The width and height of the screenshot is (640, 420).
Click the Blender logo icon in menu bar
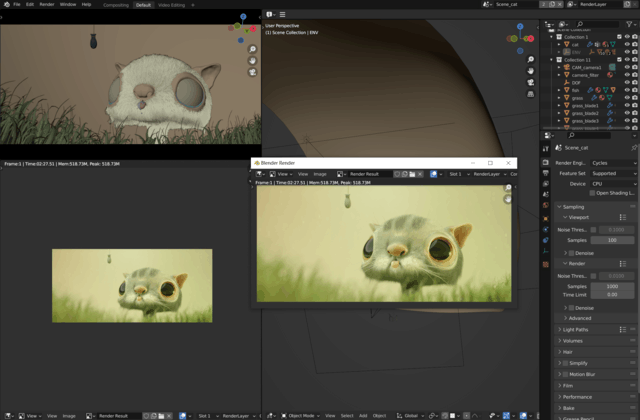tap(6, 4)
